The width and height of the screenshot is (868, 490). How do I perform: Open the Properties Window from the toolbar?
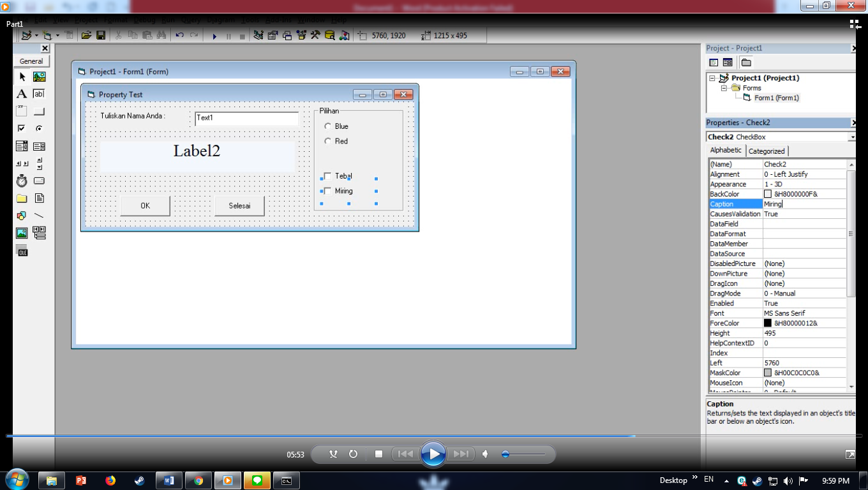pos(273,36)
